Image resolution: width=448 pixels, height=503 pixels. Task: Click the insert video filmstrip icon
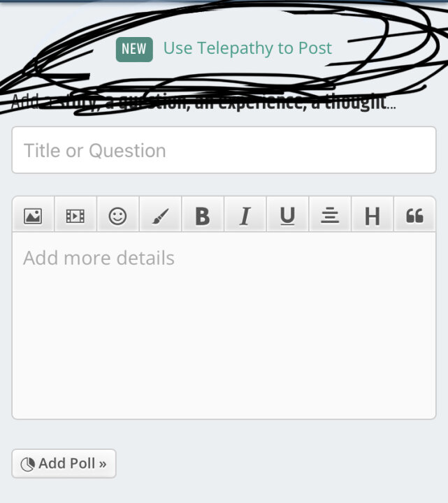tap(75, 216)
